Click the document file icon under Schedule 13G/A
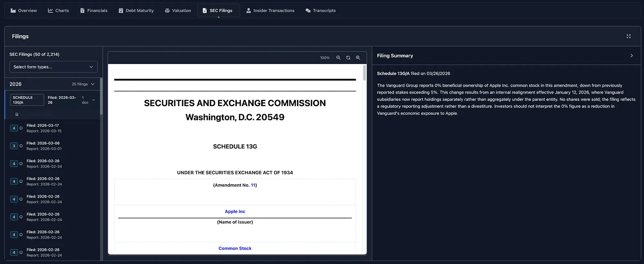 tap(17, 115)
